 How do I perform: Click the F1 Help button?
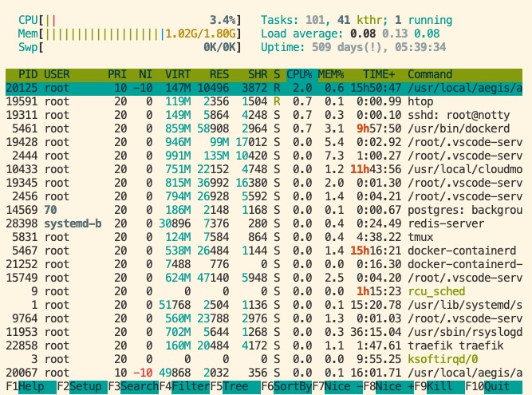(31, 386)
